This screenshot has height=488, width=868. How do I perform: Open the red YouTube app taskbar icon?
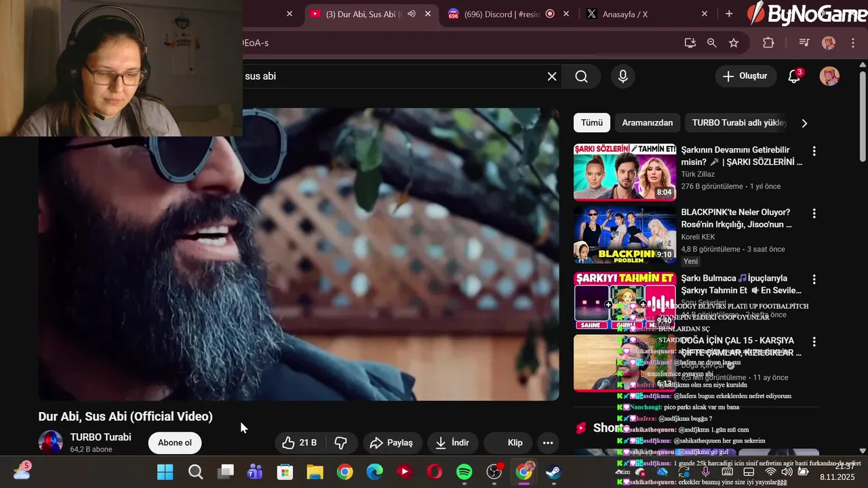[x=404, y=472]
